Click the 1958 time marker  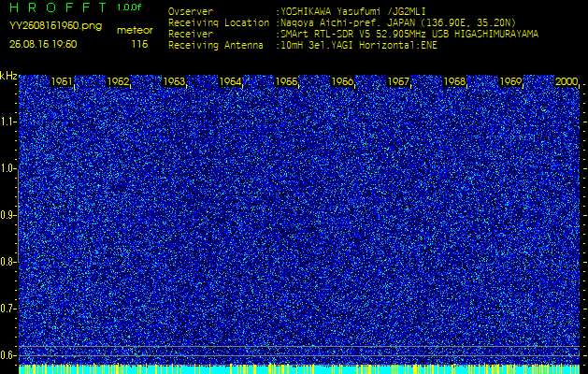454,81
